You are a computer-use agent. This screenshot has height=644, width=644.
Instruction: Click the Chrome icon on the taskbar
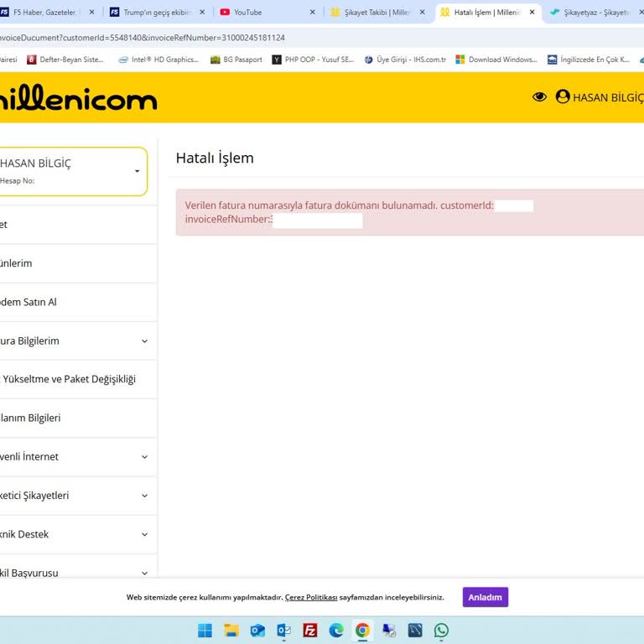pos(362,630)
